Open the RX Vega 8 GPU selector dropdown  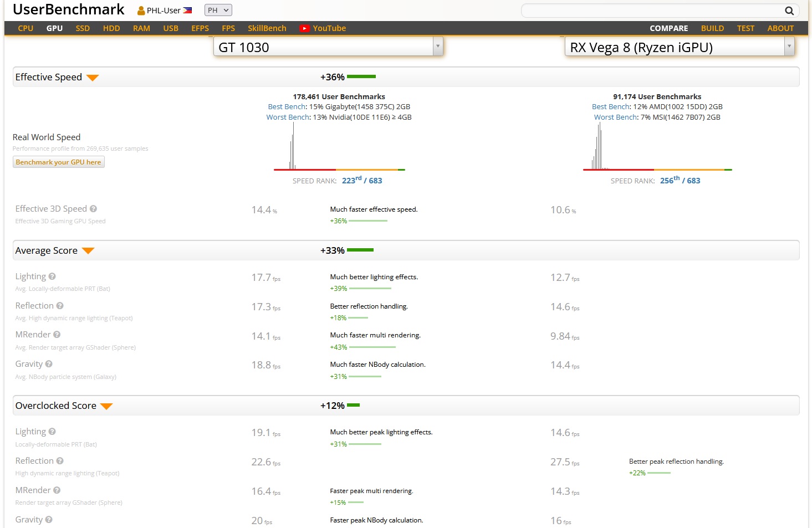pos(680,47)
